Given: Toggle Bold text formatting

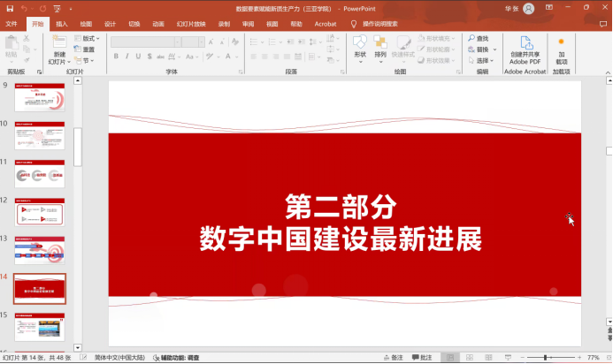Looking at the screenshot, I should pyautogui.click(x=115, y=57).
